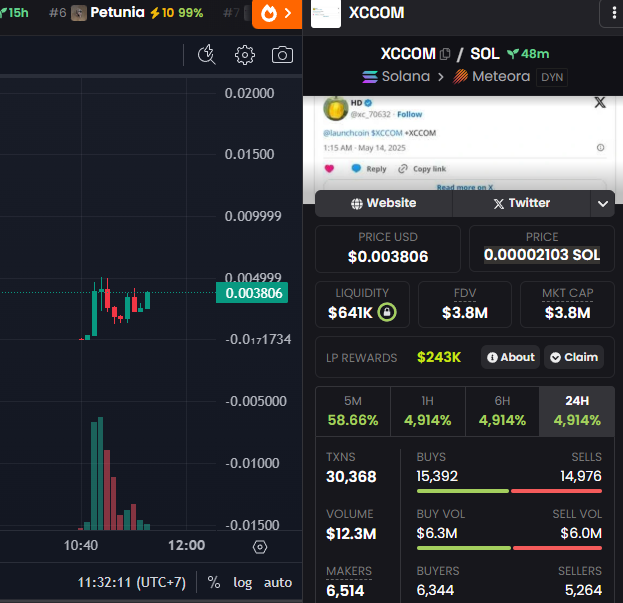Take a chart snapshot with camera icon

click(282, 55)
